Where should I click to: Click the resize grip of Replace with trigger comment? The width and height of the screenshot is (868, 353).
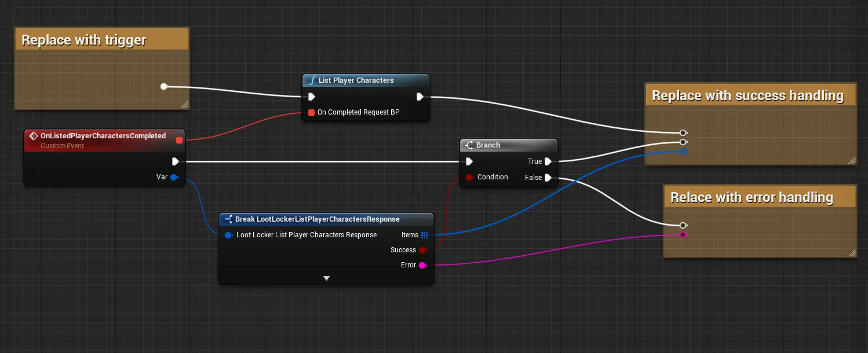tap(184, 105)
